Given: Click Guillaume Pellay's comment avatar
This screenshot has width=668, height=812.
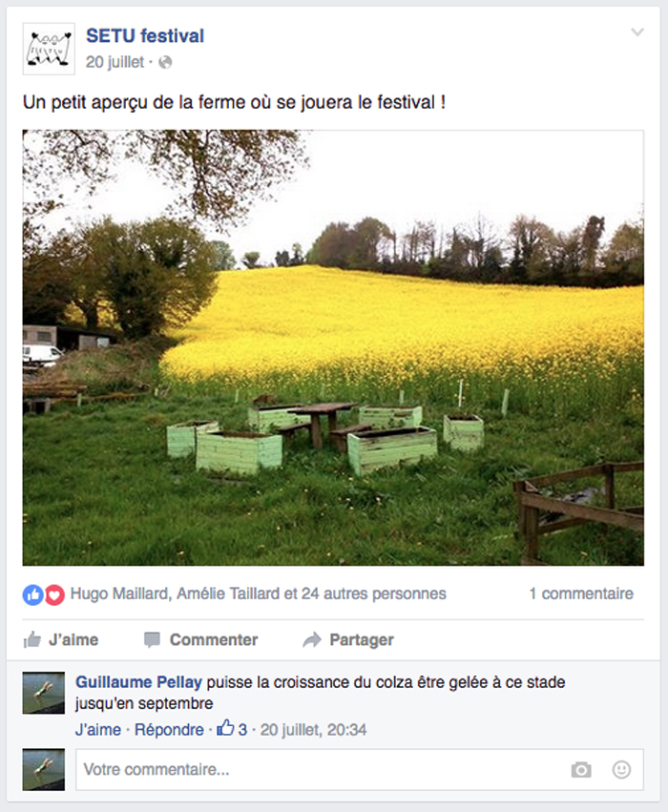Looking at the screenshot, I should click(44, 693).
